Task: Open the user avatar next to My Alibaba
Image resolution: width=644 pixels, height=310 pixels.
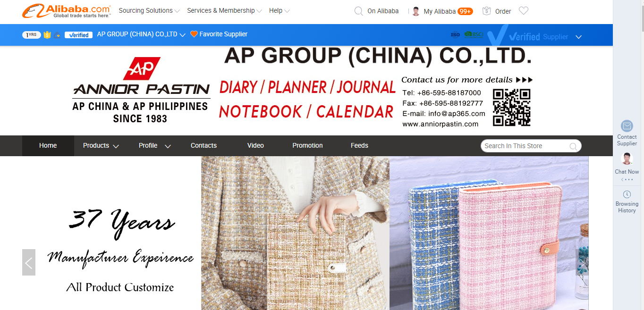Action: (416, 11)
